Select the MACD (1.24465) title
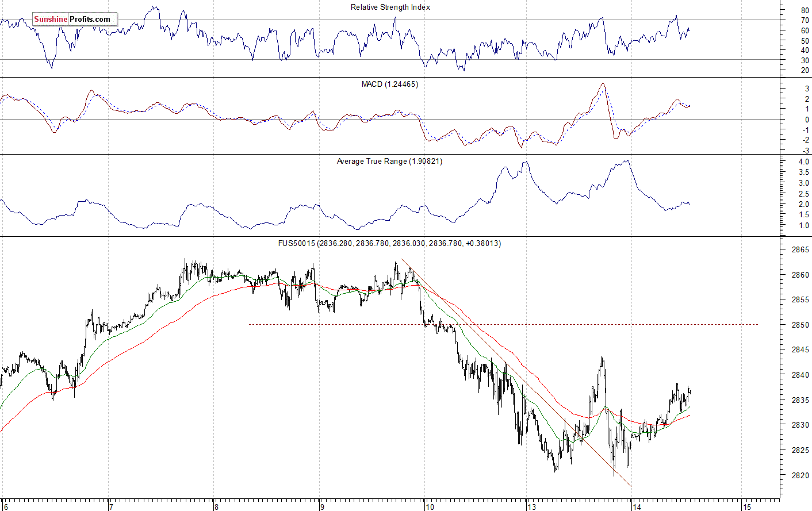812x511 pixels. (x=390, y=84)
